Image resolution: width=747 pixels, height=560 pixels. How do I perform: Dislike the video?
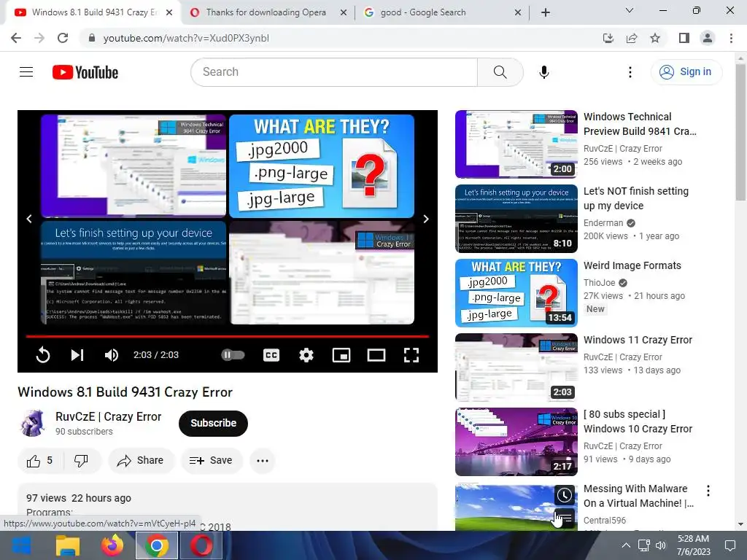(x=82, y=461)
